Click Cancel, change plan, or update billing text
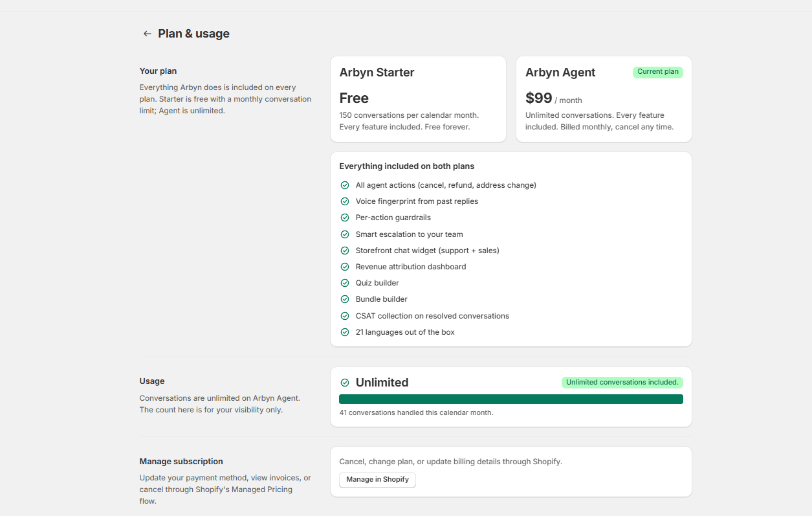 (450, 462)
